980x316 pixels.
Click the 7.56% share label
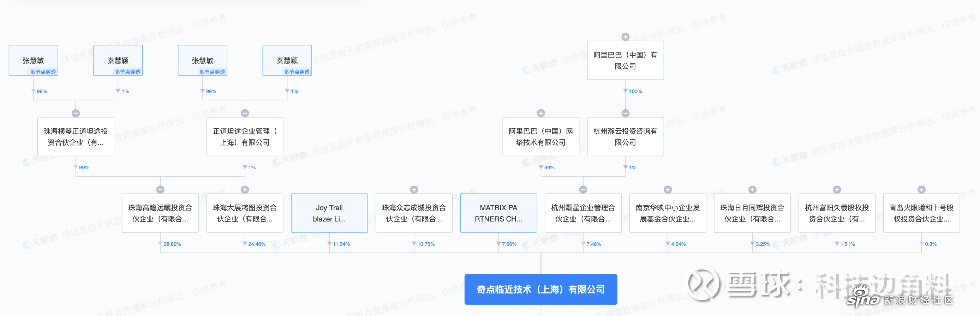click(509, 244)
